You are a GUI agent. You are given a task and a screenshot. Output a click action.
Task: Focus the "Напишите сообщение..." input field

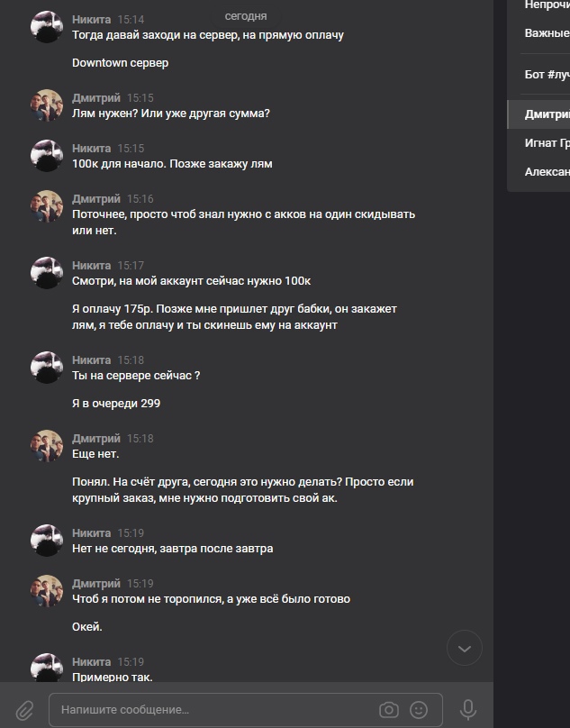pyautogui.click(x=216, y=710)
